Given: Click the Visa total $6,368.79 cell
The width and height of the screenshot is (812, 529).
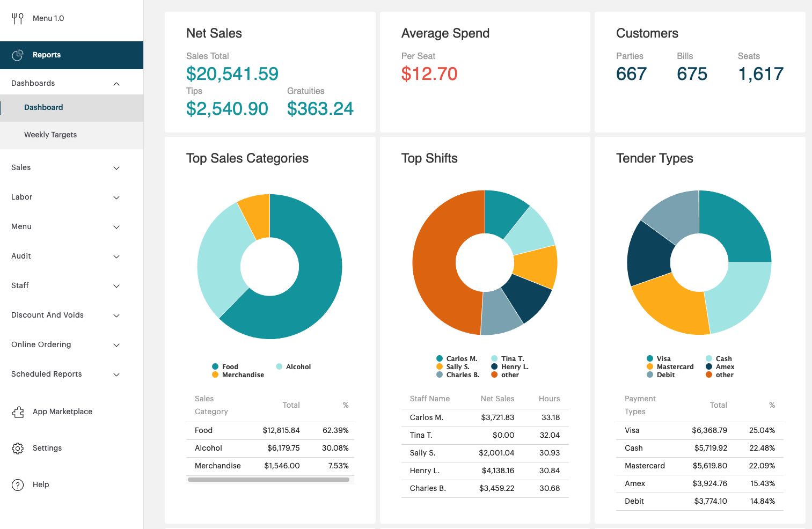Looking at the screenshot, I should [x=709, y=430].
